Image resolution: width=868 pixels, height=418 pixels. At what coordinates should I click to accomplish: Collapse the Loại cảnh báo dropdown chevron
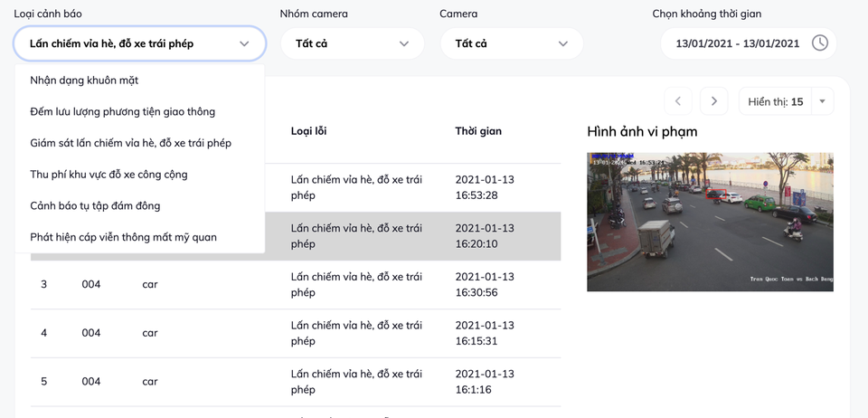pyautogui.click(x=244, y=43)
